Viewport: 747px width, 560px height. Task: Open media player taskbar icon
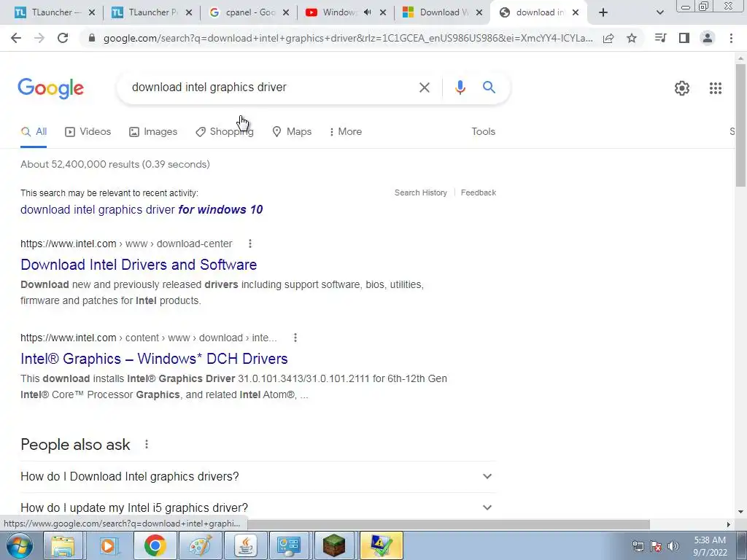coord(108,545)
